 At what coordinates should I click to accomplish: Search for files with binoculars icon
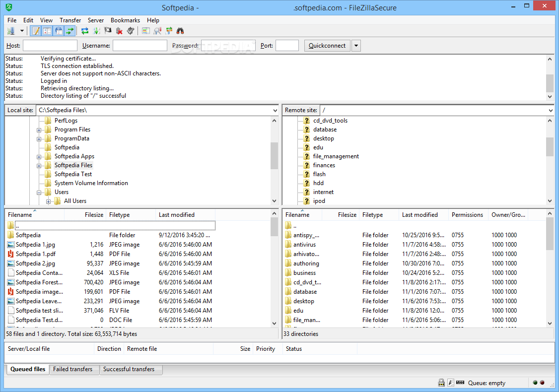pos(180,31)
